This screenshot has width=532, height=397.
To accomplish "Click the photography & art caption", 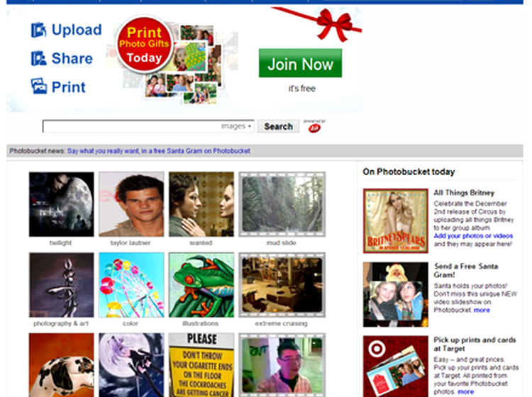I will [61, 323].
